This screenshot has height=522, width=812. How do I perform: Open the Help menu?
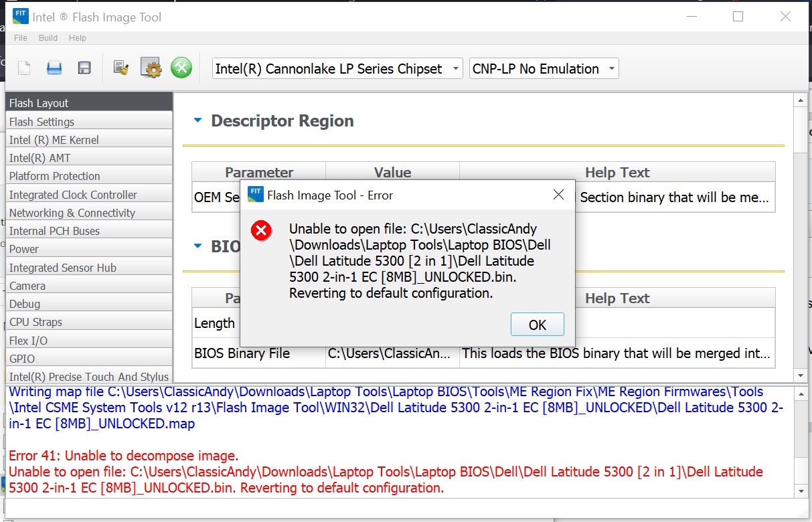pyautogui.click(x=78, y=38)
